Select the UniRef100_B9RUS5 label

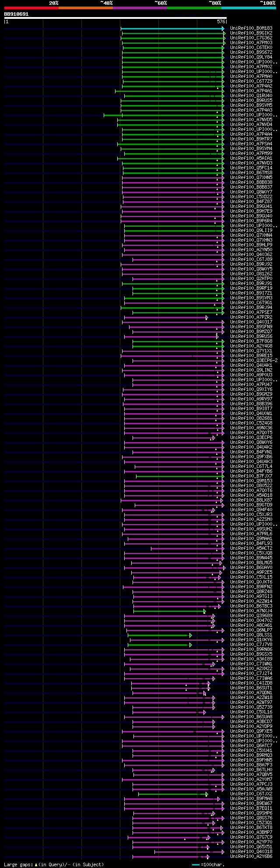pyautogui.click(x=251, y=101)
